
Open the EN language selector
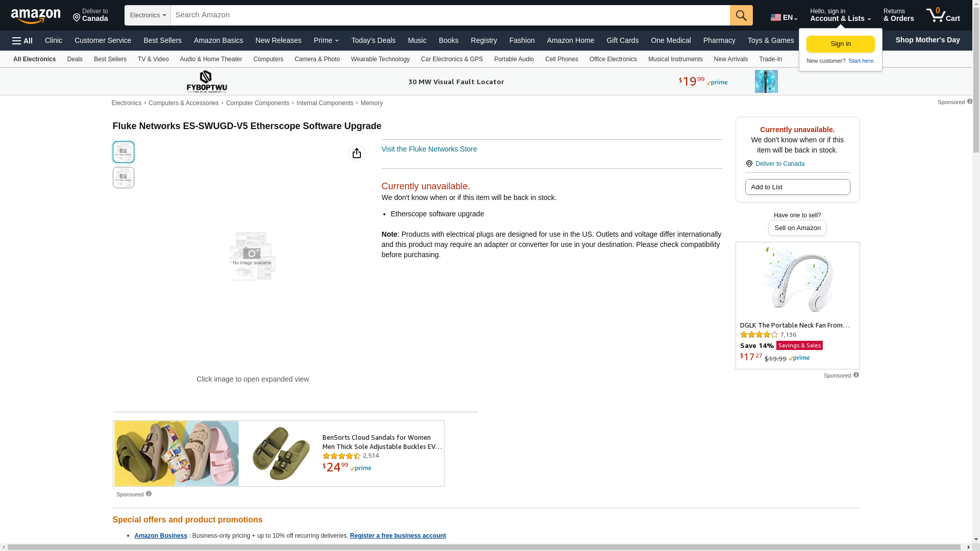(x=784, y=17)
